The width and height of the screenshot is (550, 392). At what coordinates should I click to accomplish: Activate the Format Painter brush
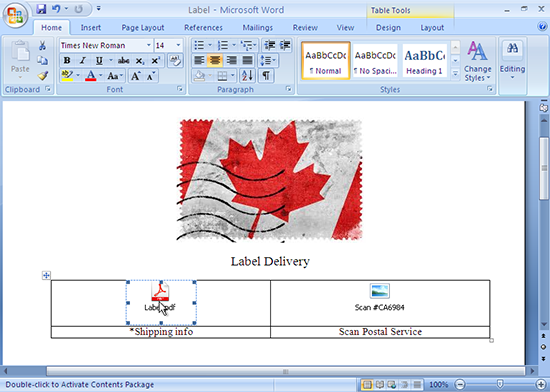[x=42, y=76]
